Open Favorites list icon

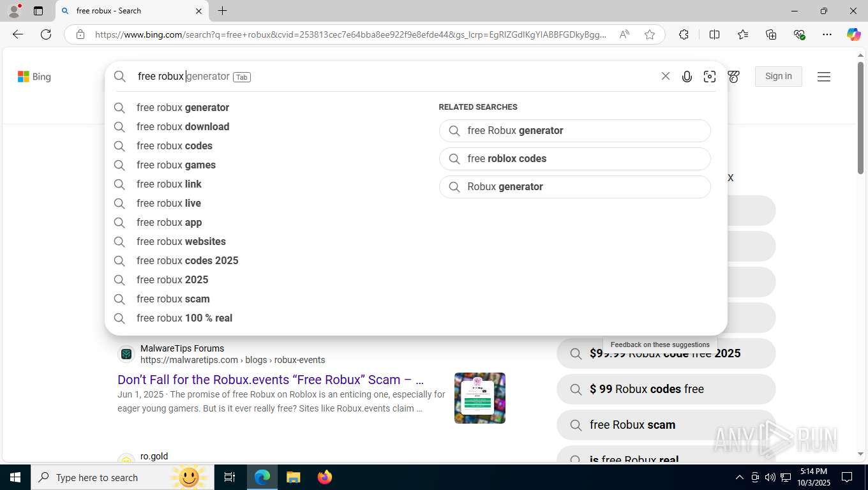point(743,34)
